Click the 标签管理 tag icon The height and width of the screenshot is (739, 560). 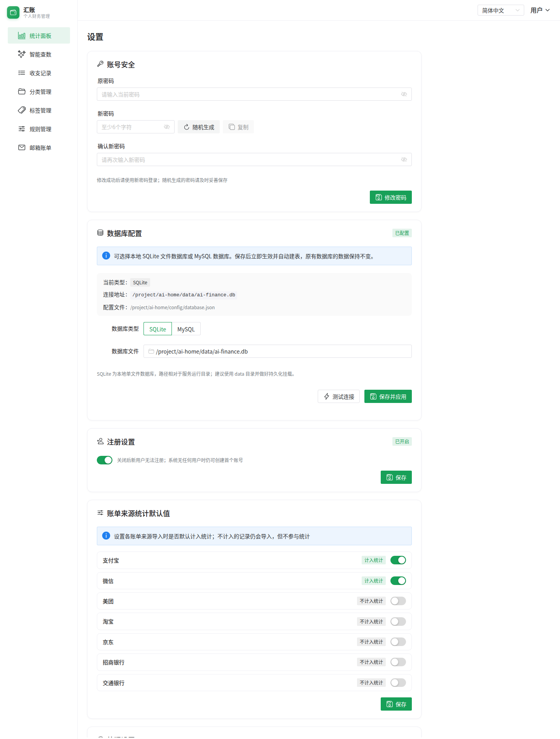pos(22,110)
